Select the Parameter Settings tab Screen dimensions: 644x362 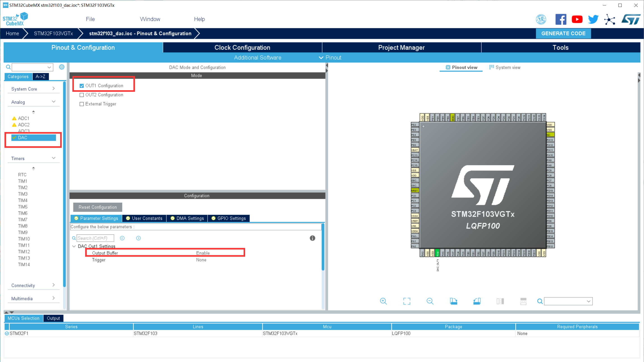(x=96, y=218)
